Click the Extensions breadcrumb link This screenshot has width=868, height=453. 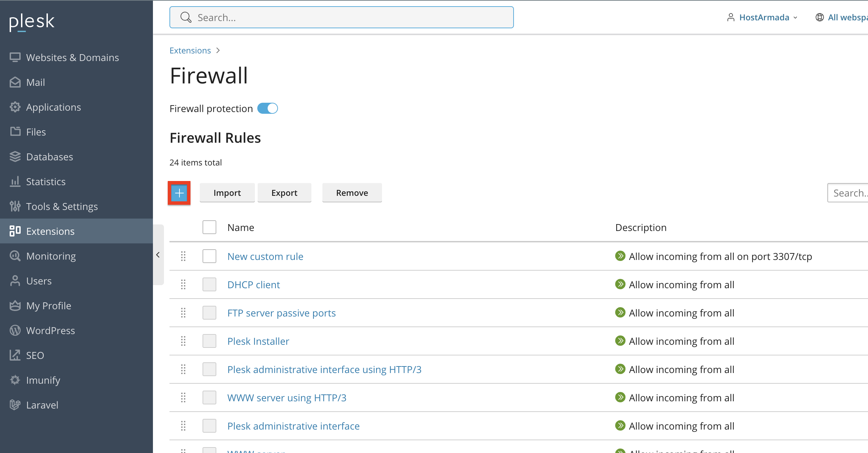[x=190, y=50]
